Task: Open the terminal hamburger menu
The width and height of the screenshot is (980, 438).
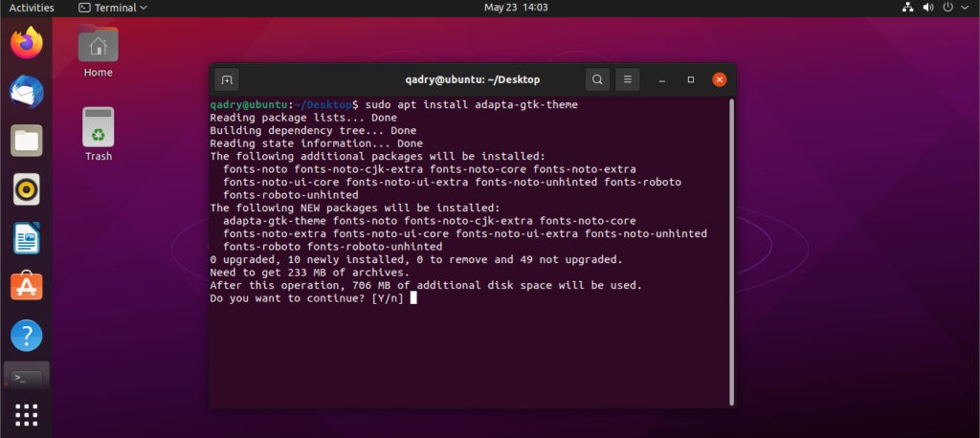Action: click(x=628, y=80)
